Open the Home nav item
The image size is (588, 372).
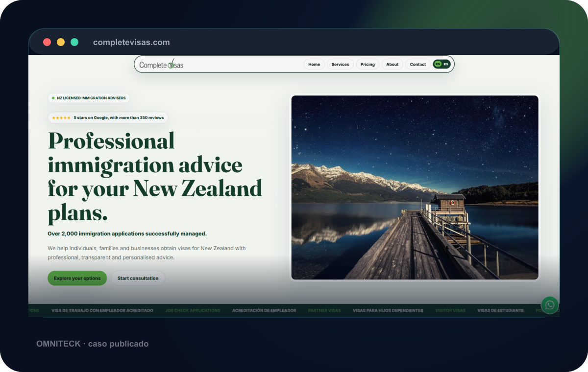314,64
